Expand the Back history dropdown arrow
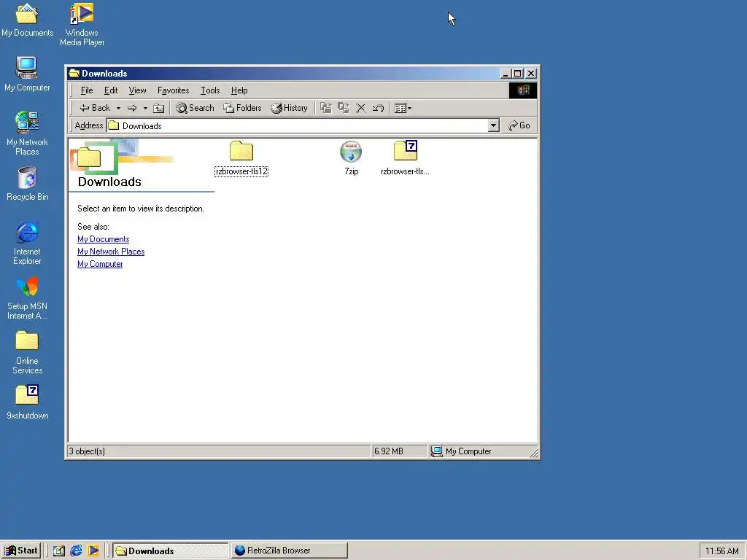747x560 pixels. pos(119,108)
